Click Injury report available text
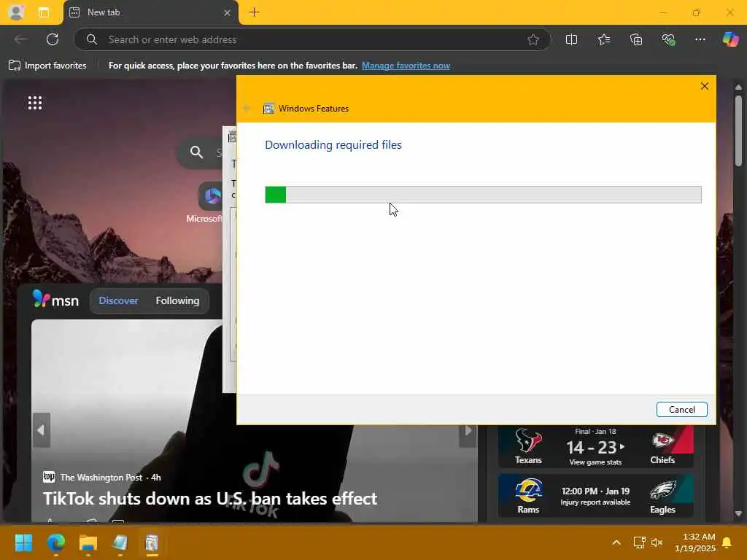 [x=595, y=502]
